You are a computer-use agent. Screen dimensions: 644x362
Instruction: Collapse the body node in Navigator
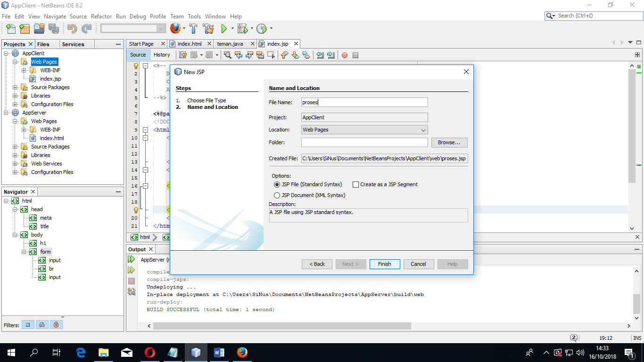pos(15,235)
